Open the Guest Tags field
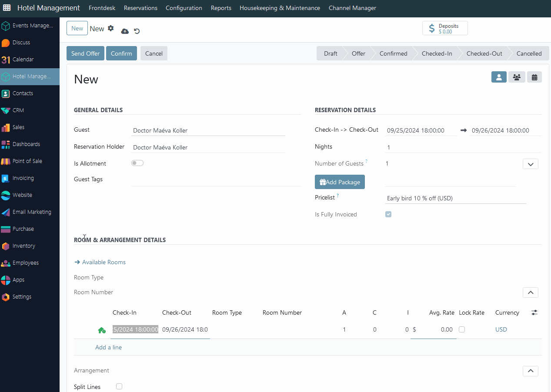Viewport: 551px width, 392px height. (216, 180)
